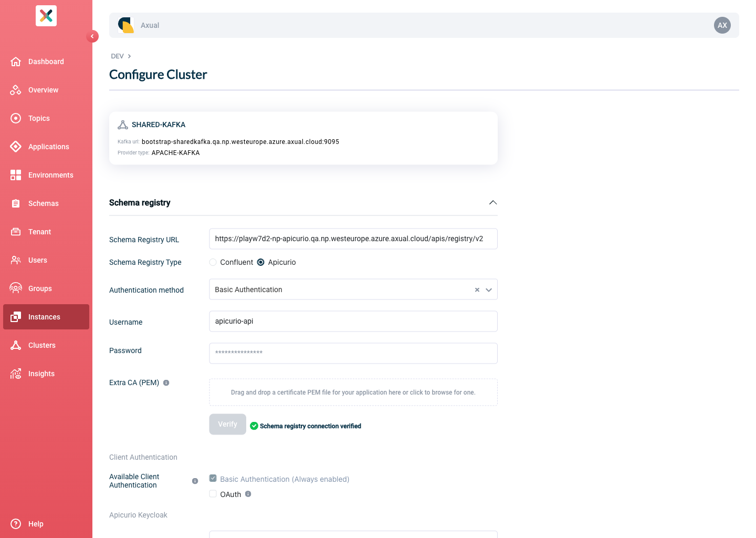Click the Password input field
756x538 pixels.
point(353,353)
